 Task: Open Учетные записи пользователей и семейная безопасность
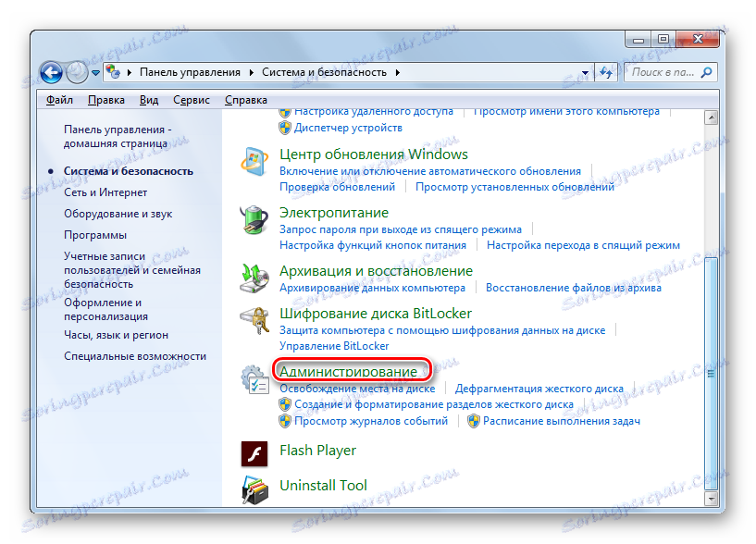tap(132, 270)
